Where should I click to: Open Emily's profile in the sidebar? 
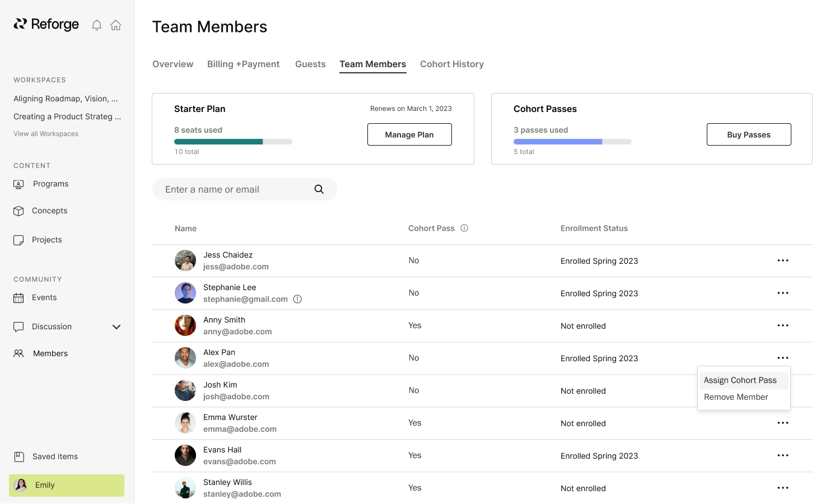[67, 486]
